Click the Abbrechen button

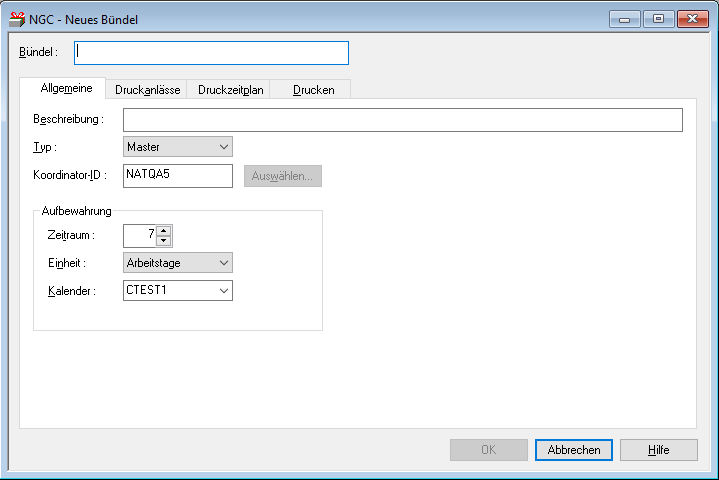[574, 450]
